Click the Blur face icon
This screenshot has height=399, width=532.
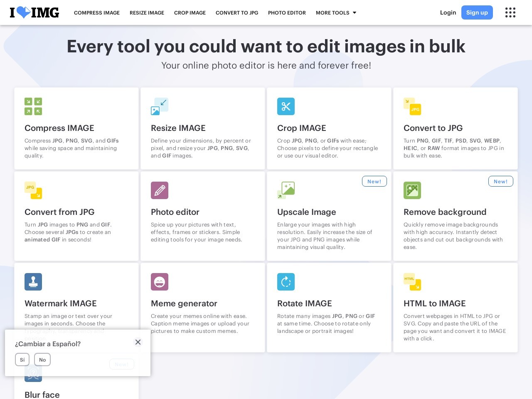coord(33,373)
